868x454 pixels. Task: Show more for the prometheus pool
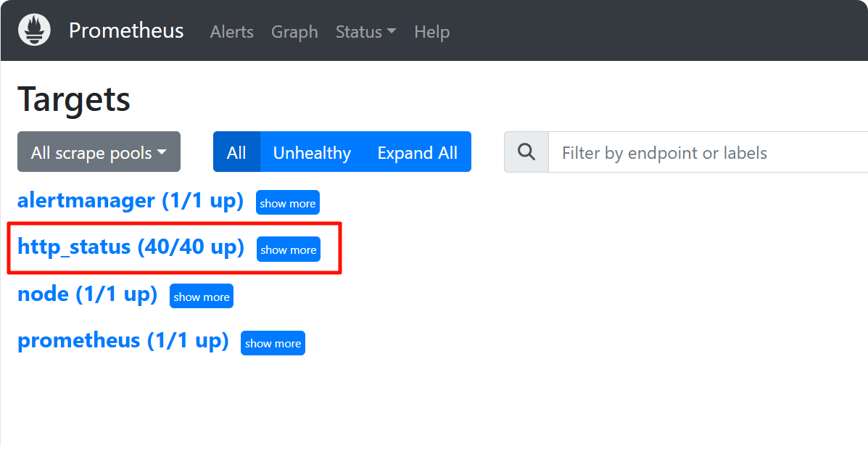273,343
